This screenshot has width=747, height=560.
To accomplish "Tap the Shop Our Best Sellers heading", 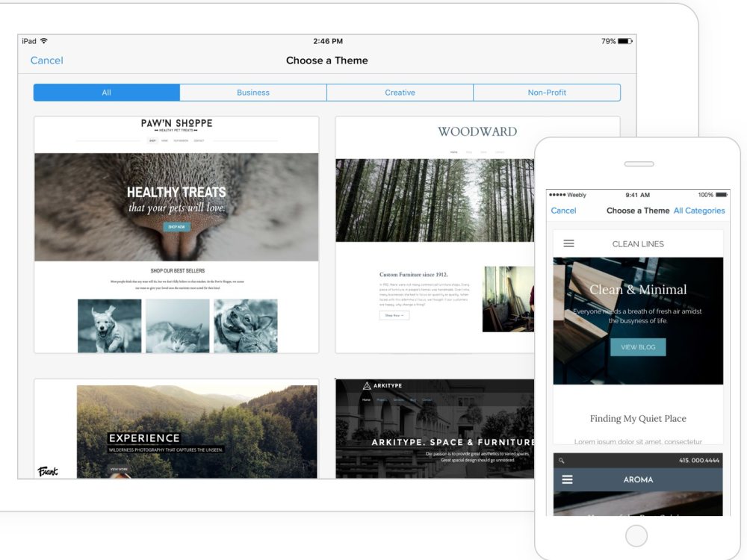I will [x=178, y=270].
